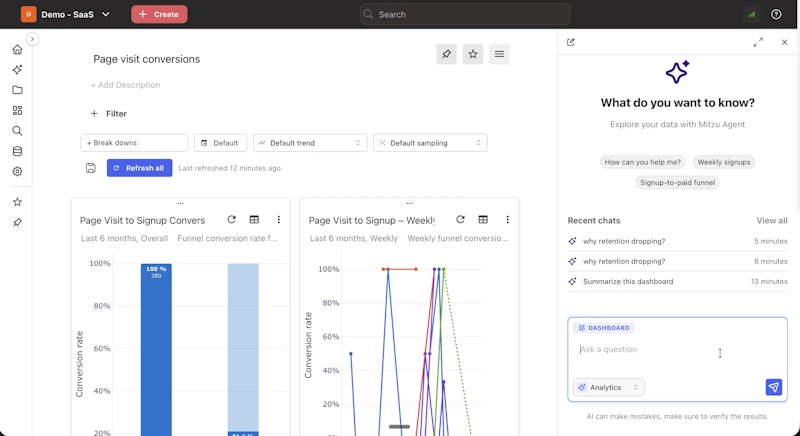Open the help question mark icon

click(776, 14)
